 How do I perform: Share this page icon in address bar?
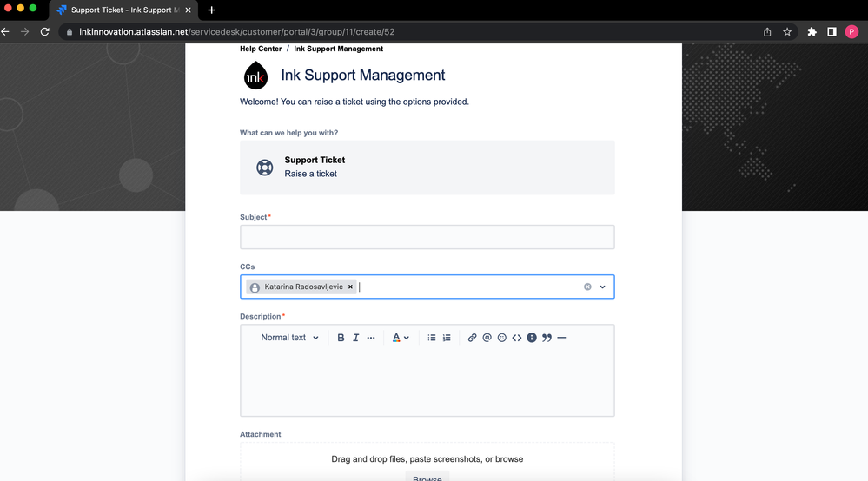point(767,32)
